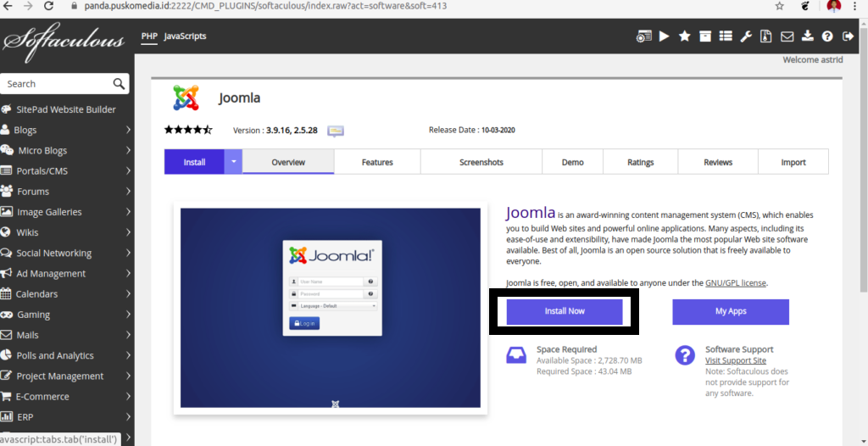Open the Demo tab

[x=573, y=162]
